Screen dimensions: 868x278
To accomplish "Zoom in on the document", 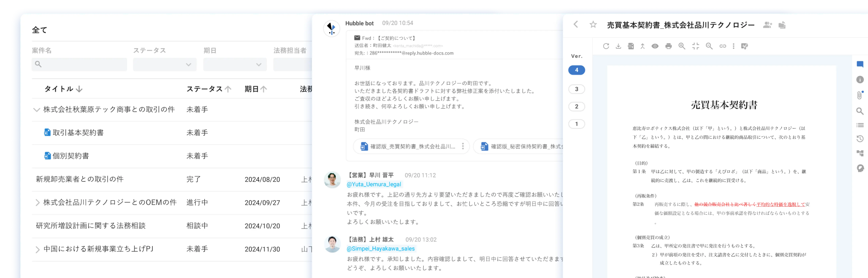I will pyautogui.click(x=682, y=46).
